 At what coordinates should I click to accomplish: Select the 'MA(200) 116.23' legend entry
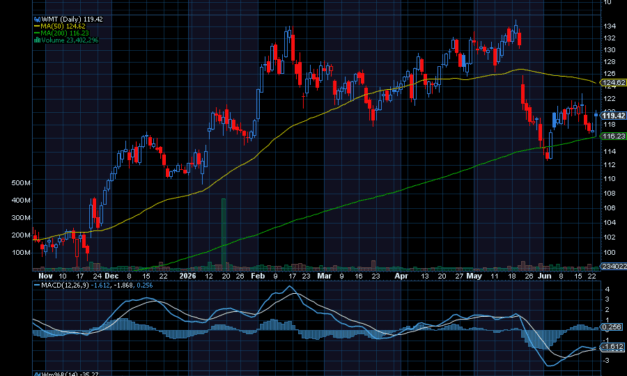tap(65, 33)
